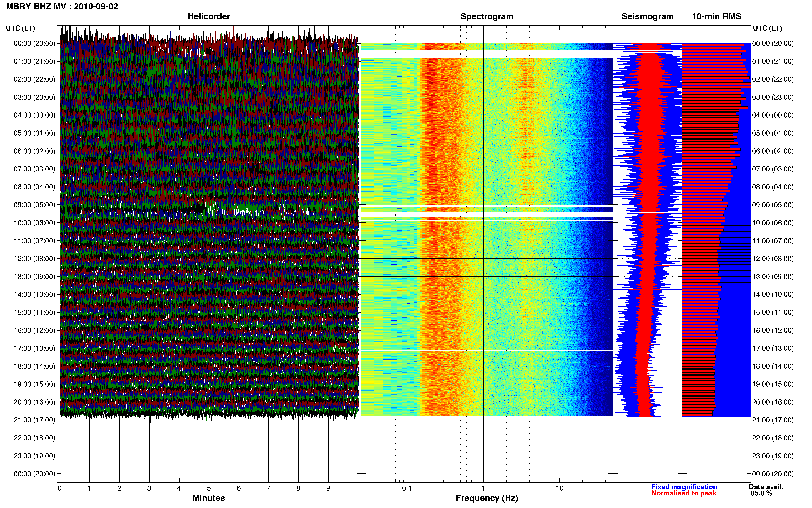This screenshot has width=812, height=508.
Task: Click left time label 19:00 (15:00)
Action: click(x=34, y=384)
